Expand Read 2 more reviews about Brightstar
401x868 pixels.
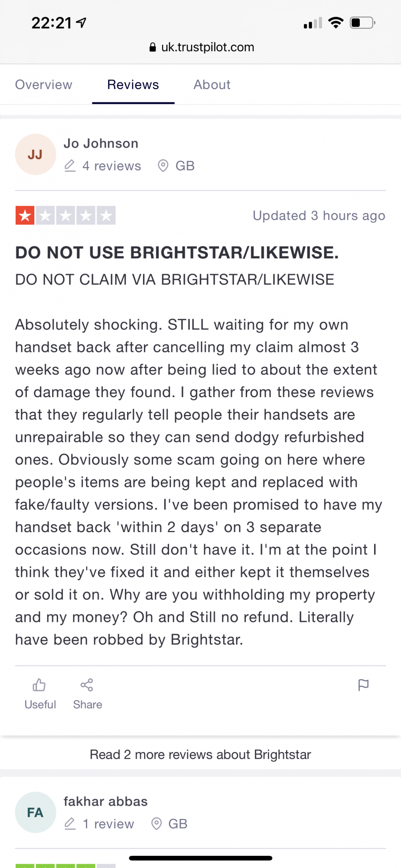point(200,754)
